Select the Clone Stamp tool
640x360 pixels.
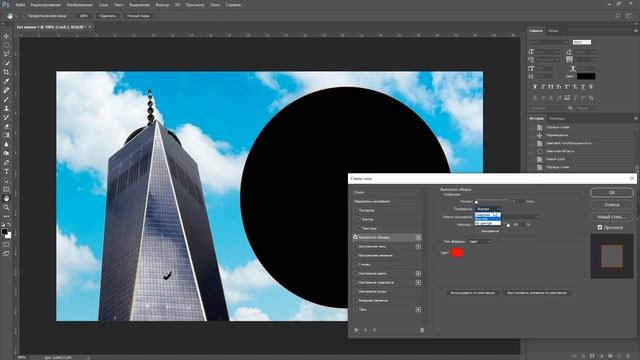6,108
